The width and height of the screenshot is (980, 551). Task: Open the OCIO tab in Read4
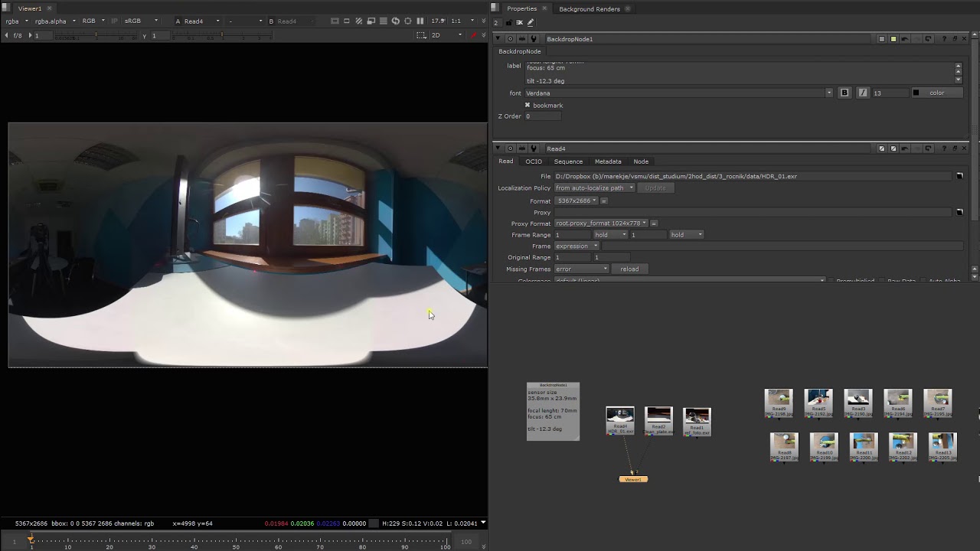534,161
